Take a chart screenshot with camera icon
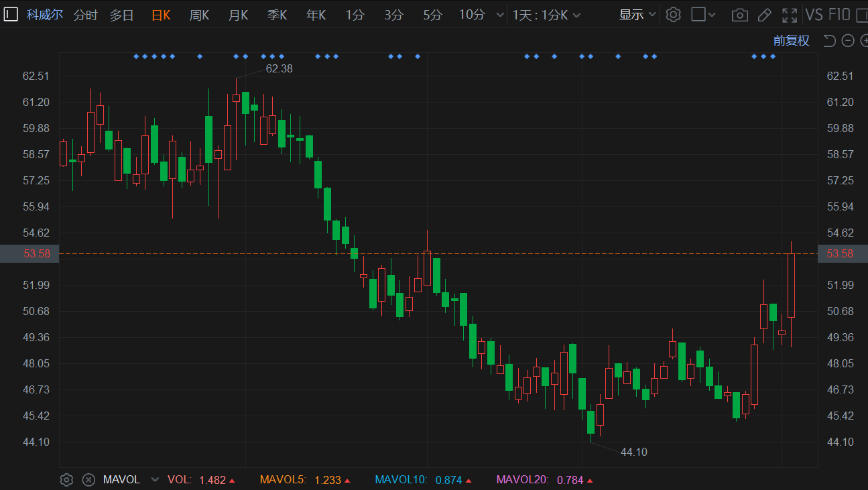Image resolution: width=868 pixels, height=490 pixels. click(739, 15)
